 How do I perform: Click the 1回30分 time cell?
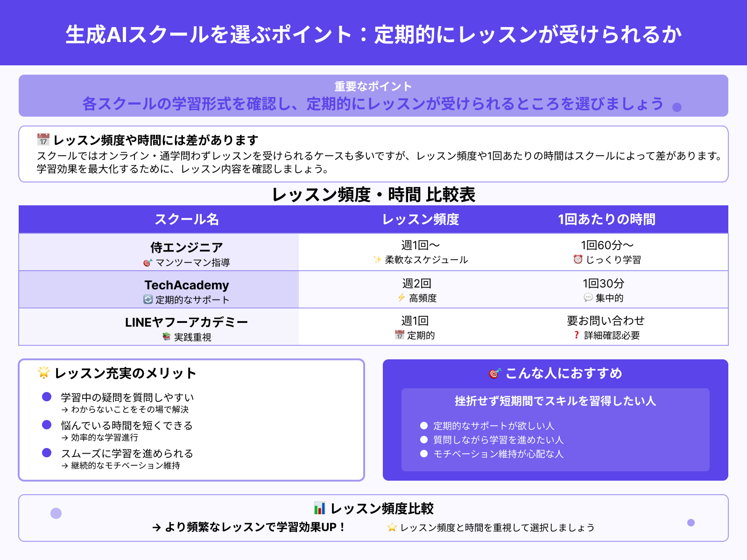tap(603, 283)
